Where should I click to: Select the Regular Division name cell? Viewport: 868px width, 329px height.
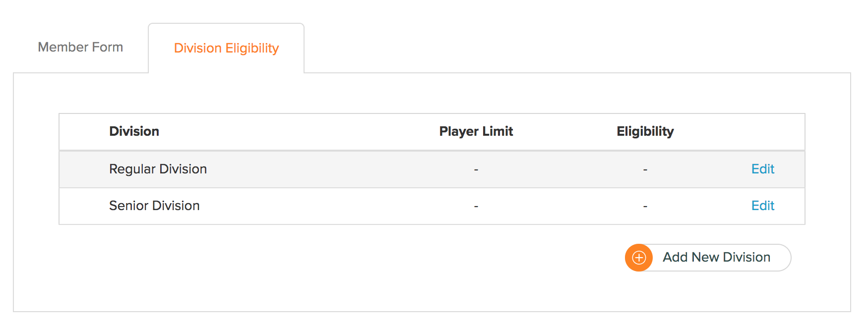tap(158, 169)
